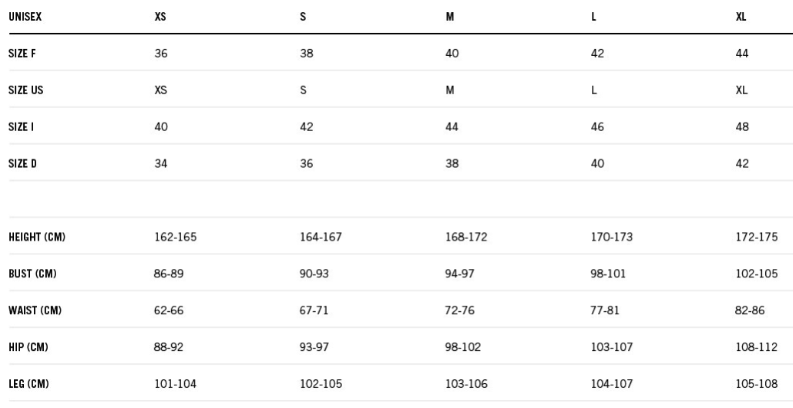Screen dimensions: 793x408
Task: Select the HEIGHT (CM) row label
Action: click(37, 237)
